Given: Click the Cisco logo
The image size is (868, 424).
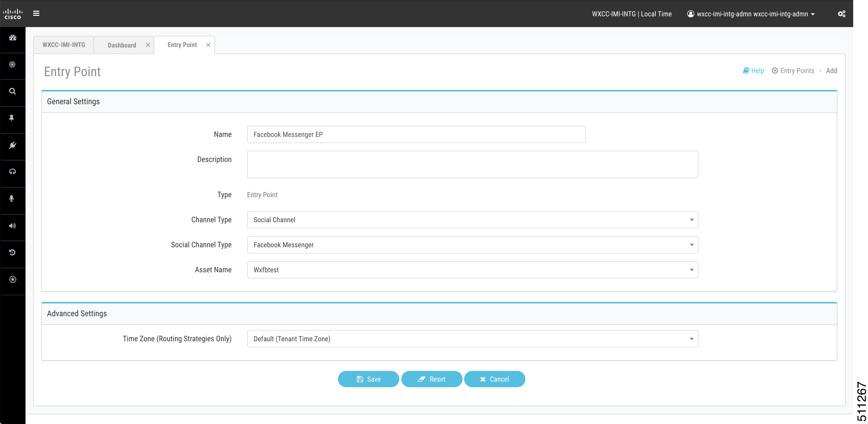Looking at the screenshot, I should [x=13, y=14].
